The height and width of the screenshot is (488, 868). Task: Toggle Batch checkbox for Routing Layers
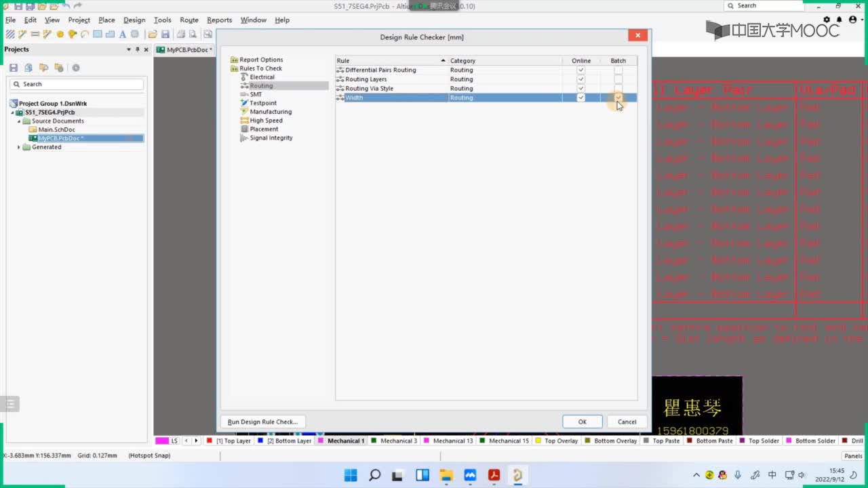pos(618,79)
